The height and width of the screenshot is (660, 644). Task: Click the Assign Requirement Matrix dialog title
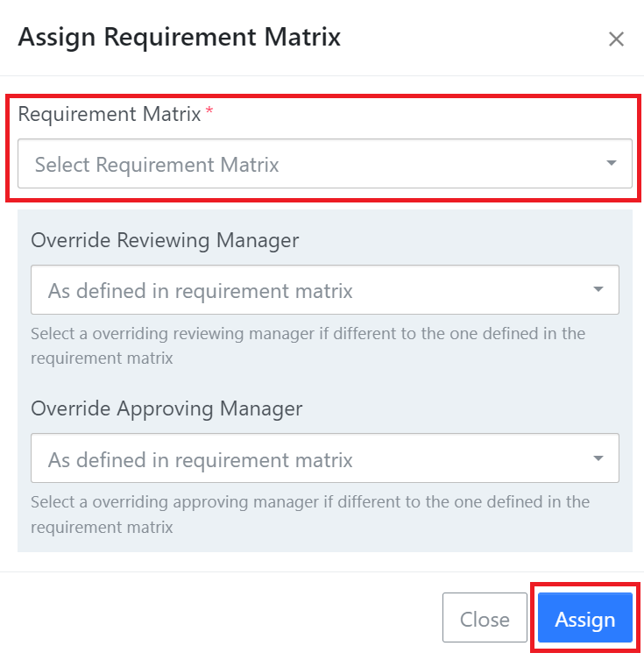pos(180,37)
